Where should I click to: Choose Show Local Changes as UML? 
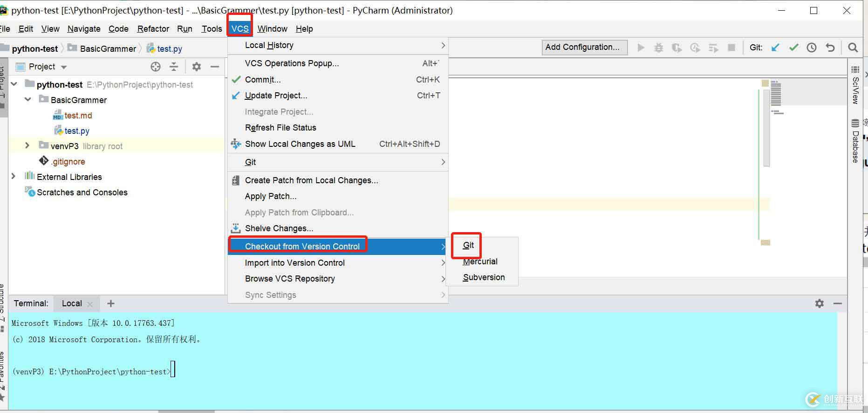[x=338, y=144]
